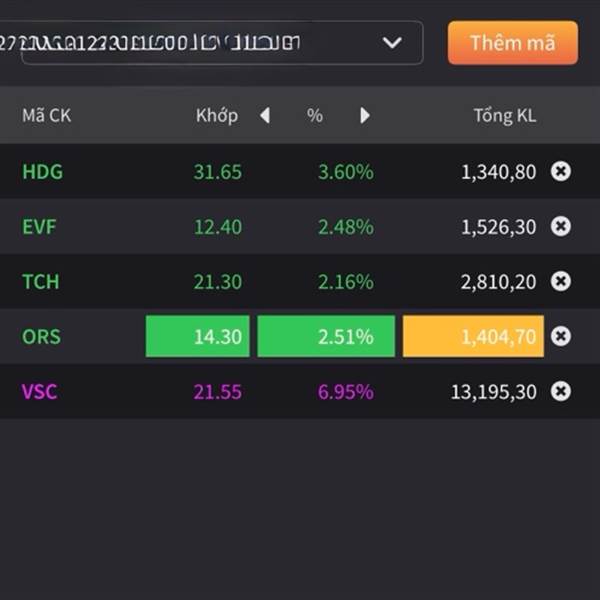Image resolution: width=600 pixels, height=600 pixels.
Task: Click the watchlist selection field
Action: point(200,43)
